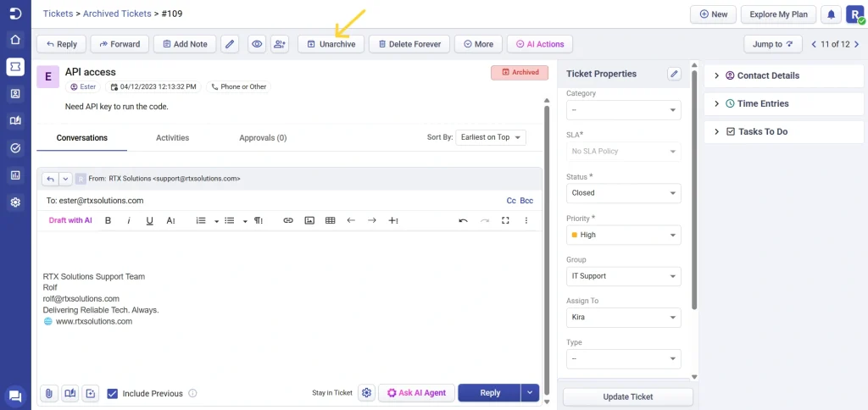Image resolution: width=868 pixels, height=410 pixels.
Task: Switch to the Approvals (0) tab
Action: [263, 138]
